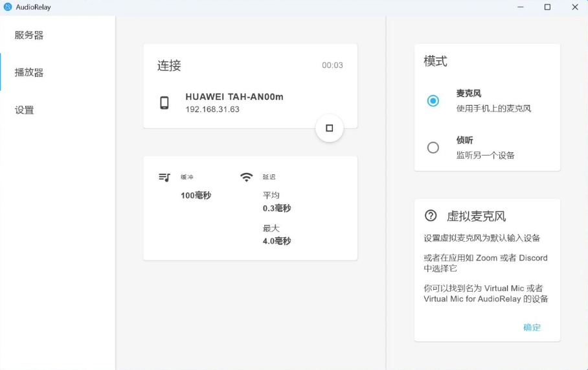Click the average latency value 0.3毫秒
Viewport: 588px width, 370px height.
277,208
